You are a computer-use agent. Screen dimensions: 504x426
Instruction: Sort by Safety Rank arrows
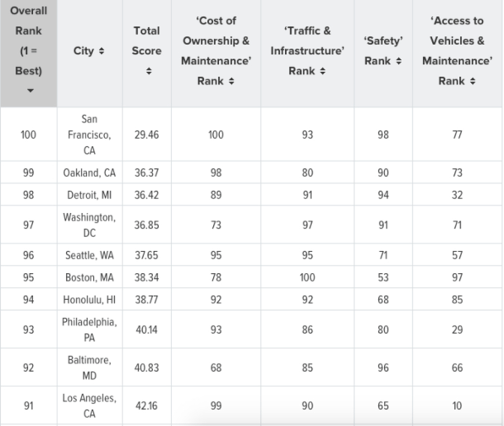coord(398,61)
